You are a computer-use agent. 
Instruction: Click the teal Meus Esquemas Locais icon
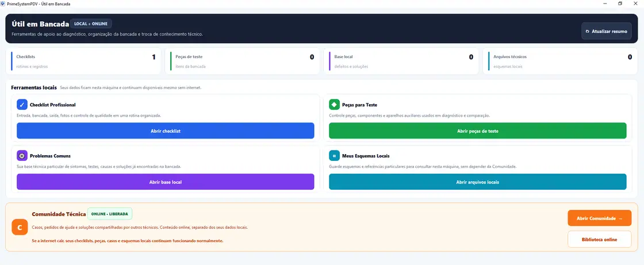334,156
